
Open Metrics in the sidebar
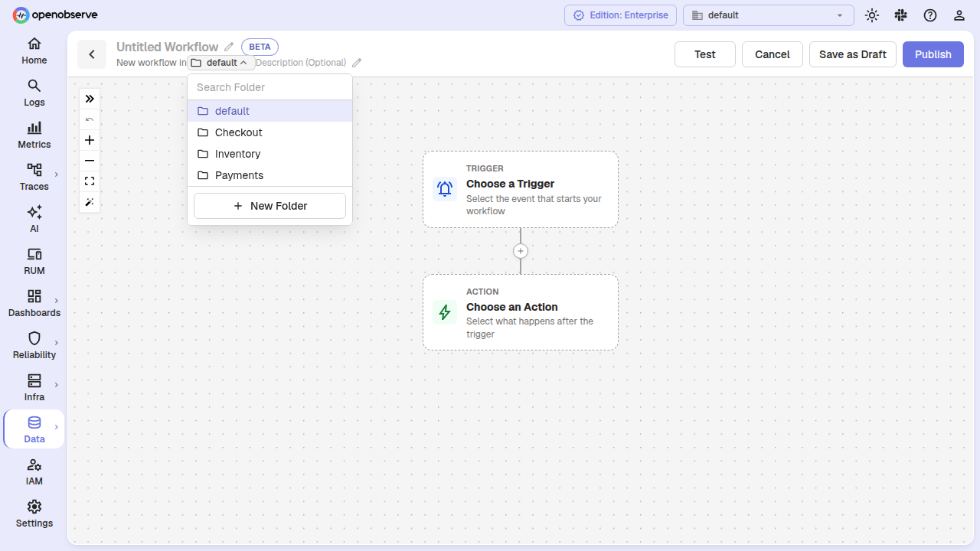pyautogui.click(x=34, y=135)
